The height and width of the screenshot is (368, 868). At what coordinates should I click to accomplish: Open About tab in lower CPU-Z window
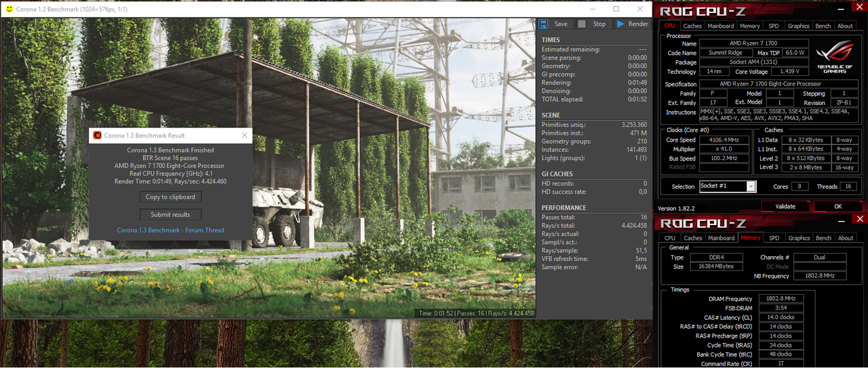[846, 238]
